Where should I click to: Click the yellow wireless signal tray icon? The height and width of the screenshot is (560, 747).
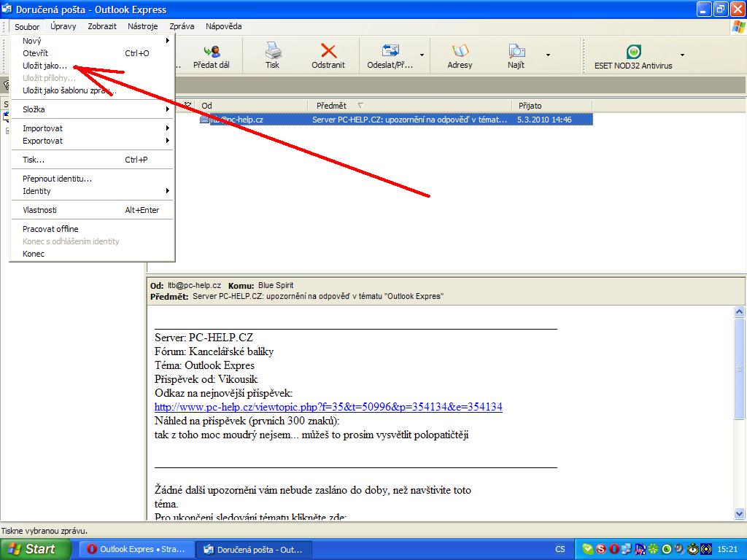pyautogui.click(x=706, y=549)
